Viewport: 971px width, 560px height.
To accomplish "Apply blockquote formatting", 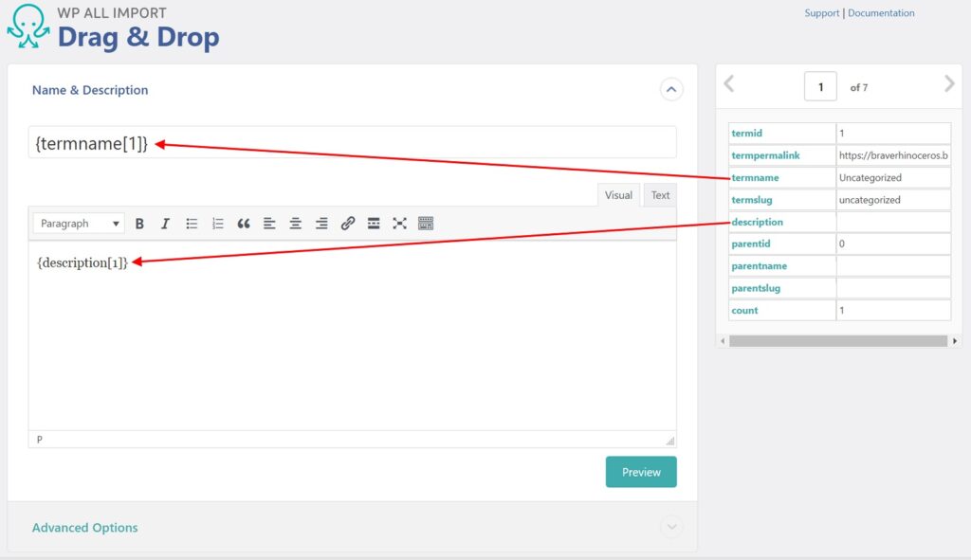I will pos(244,224).
